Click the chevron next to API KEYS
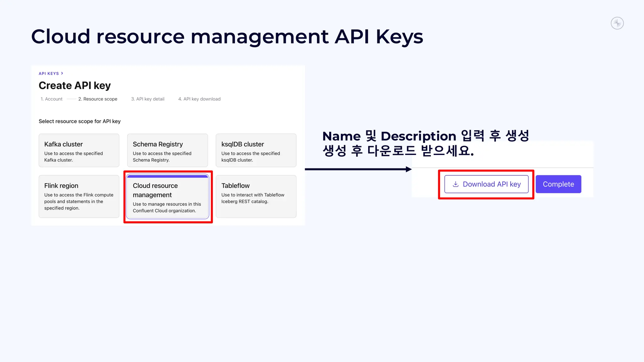This screenshot has height=362, width=644. point(62,73)
